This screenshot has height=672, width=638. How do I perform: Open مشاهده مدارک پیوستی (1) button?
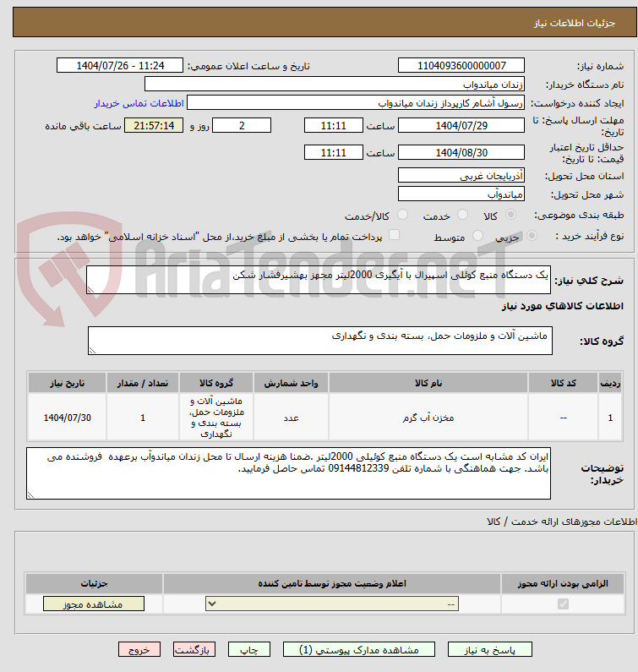[x=358, y=650]
